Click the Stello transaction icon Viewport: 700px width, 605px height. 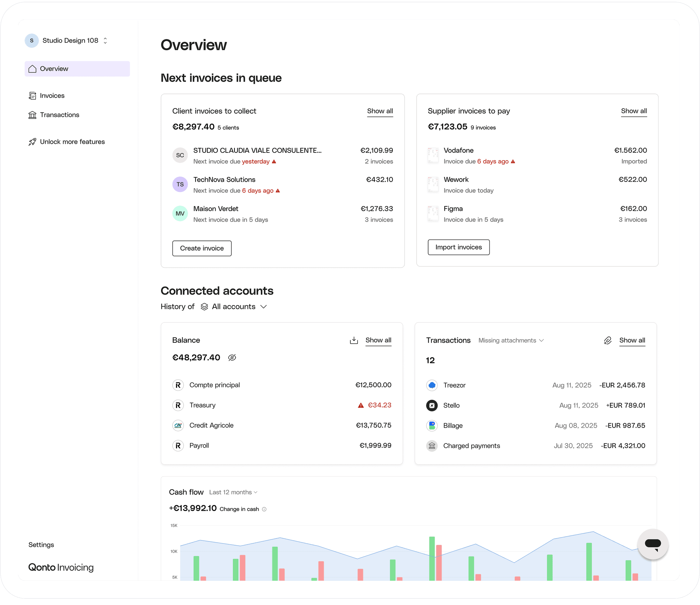click(432, 405)
